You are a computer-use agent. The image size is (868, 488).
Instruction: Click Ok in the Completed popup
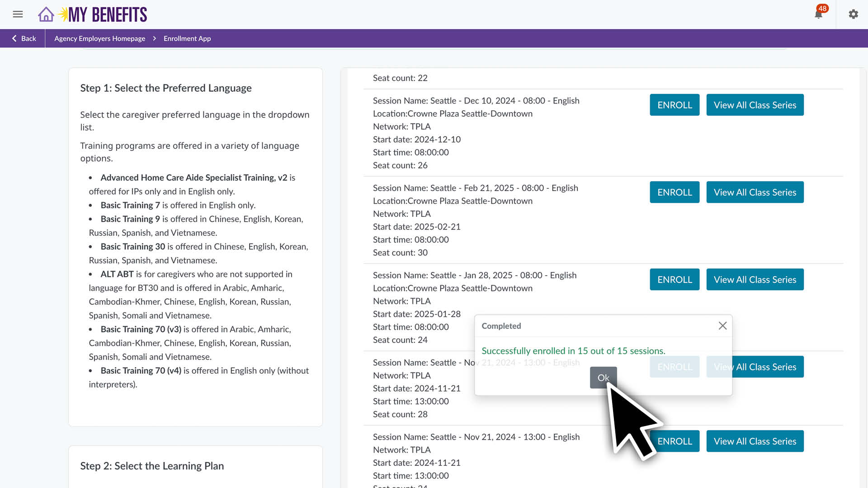603,377
